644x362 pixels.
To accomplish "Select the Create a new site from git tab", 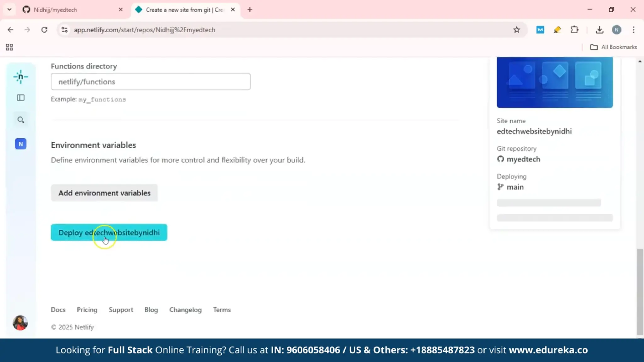I will pos(186,10).
